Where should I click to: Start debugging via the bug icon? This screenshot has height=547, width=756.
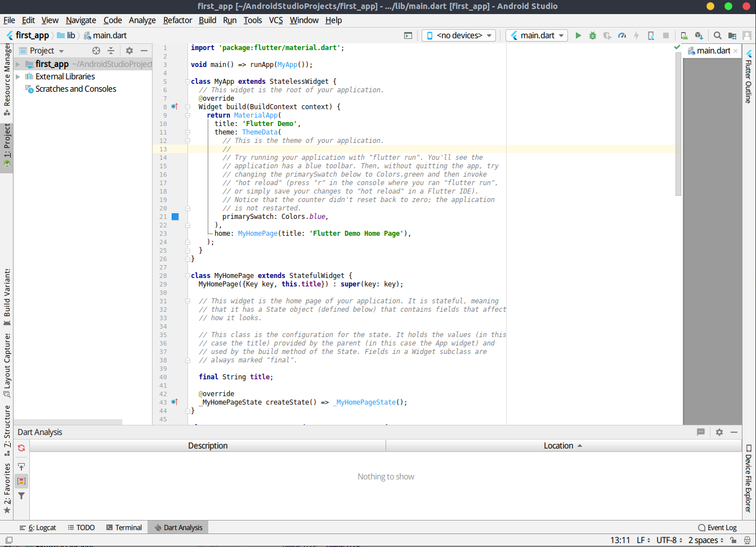pyautogui.click(x=593, y=35)
